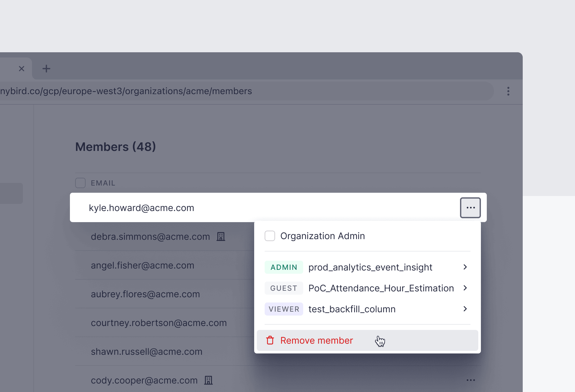Open the three-dot menu for cody.cooper row
Viewport: 575px width, 392px height.
(x=470, y=380)
